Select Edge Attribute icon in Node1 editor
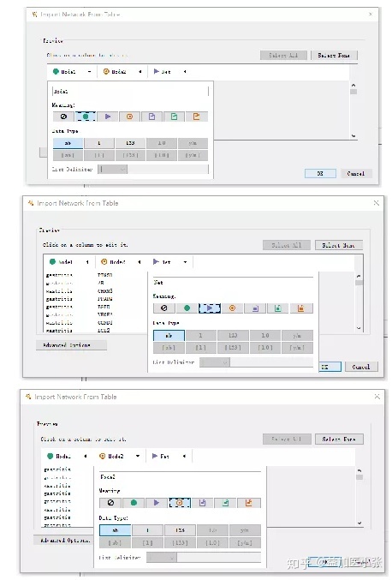Viewport: 392px width, 580px height. click(x=151, y=117)
